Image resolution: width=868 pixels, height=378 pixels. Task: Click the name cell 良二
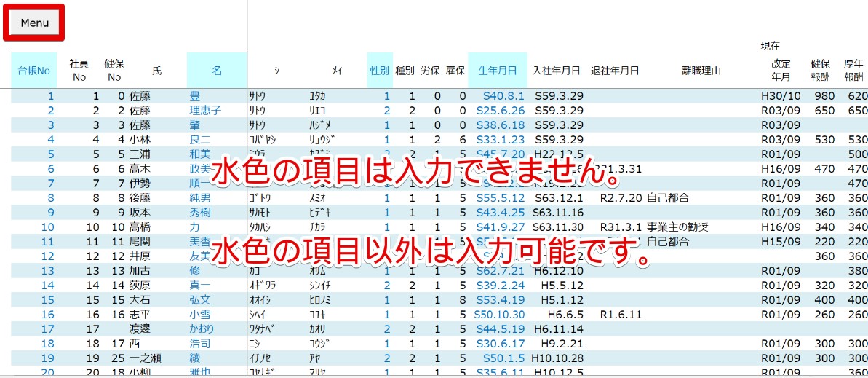[x=200, y=140]
